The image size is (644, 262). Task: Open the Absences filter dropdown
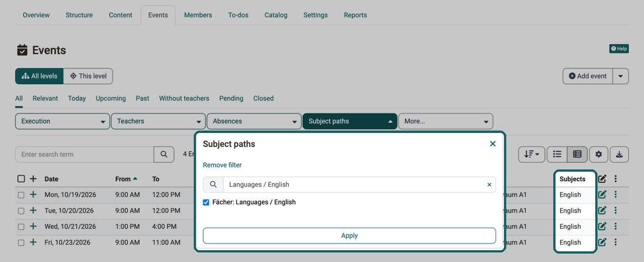point(254,121)
